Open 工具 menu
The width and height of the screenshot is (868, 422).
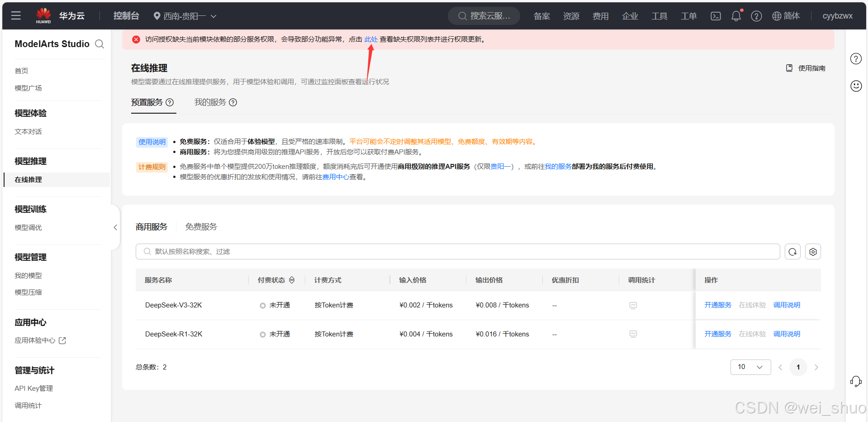[x=659, y=16]
